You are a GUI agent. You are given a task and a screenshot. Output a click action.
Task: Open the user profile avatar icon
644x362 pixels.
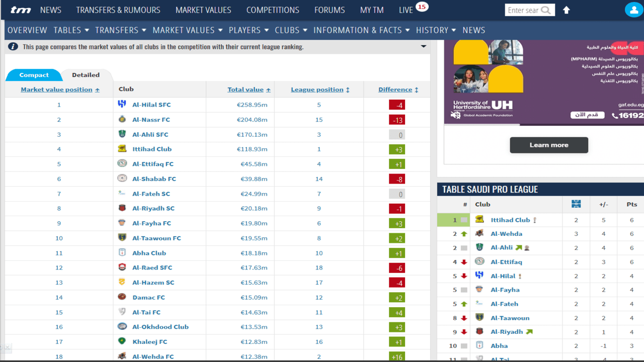coord(633,10)
